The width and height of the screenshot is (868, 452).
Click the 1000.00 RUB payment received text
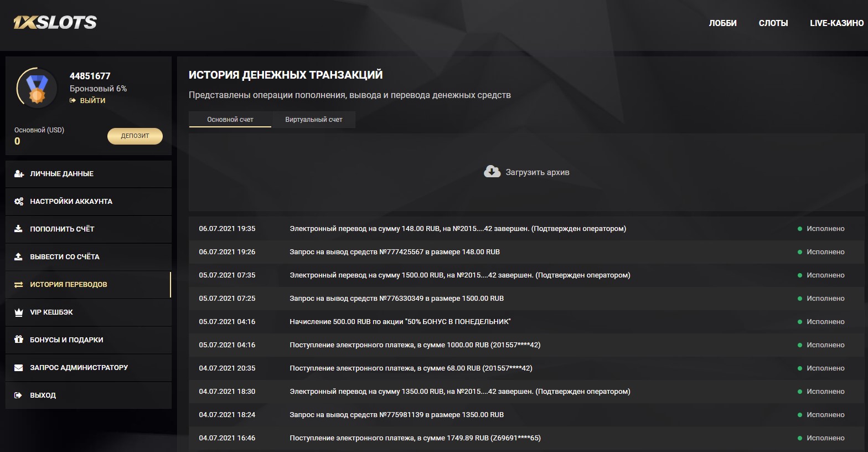click(415, 345)
